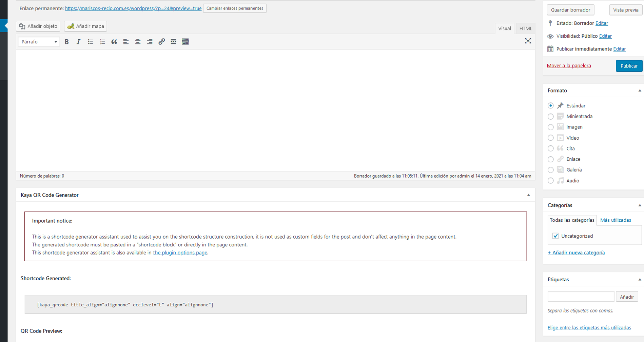Viewport: 644px width, 342px height.
Task: Select the Galería format
Action: point(550,170)
